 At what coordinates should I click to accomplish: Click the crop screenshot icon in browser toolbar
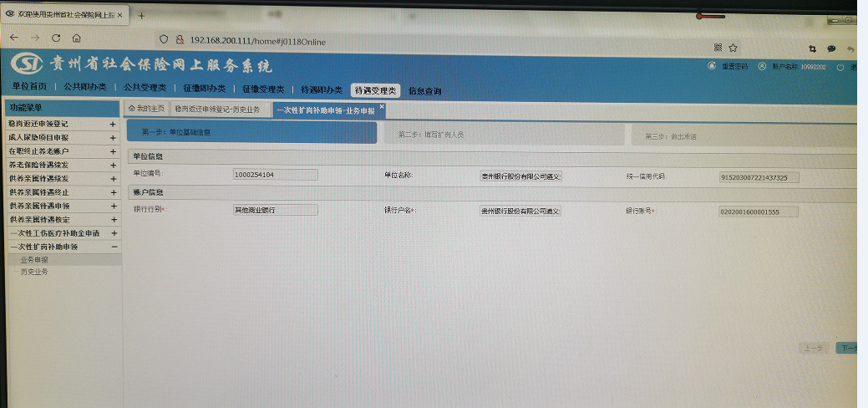coord(812,49)
